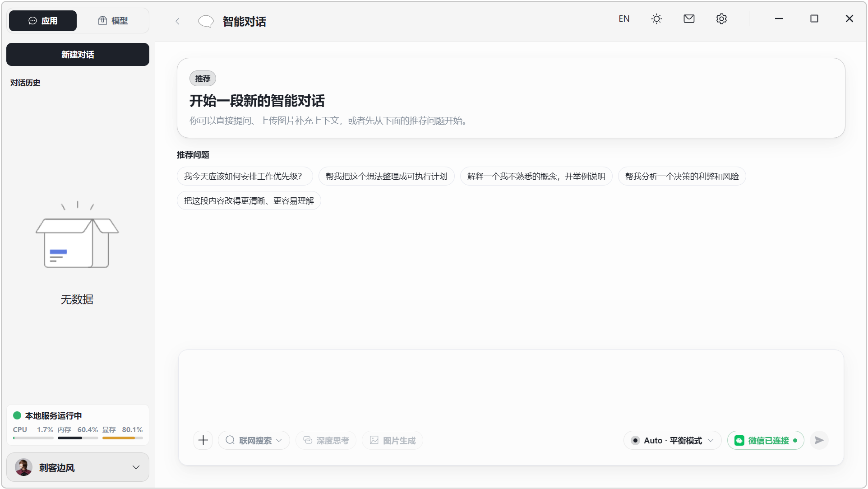
Task: Minimize the application window
Action: pyautogui.click(x=779, y=19)
